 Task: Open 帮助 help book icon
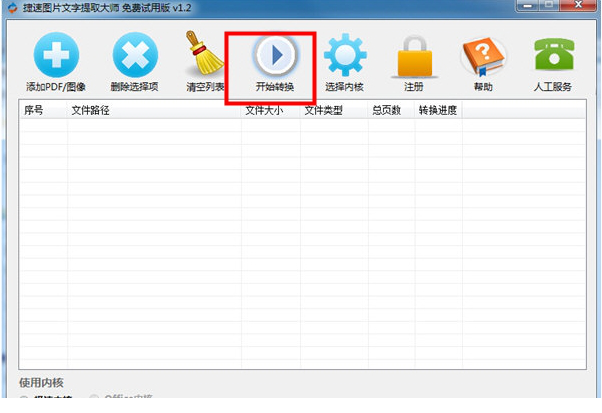point(483,56)
